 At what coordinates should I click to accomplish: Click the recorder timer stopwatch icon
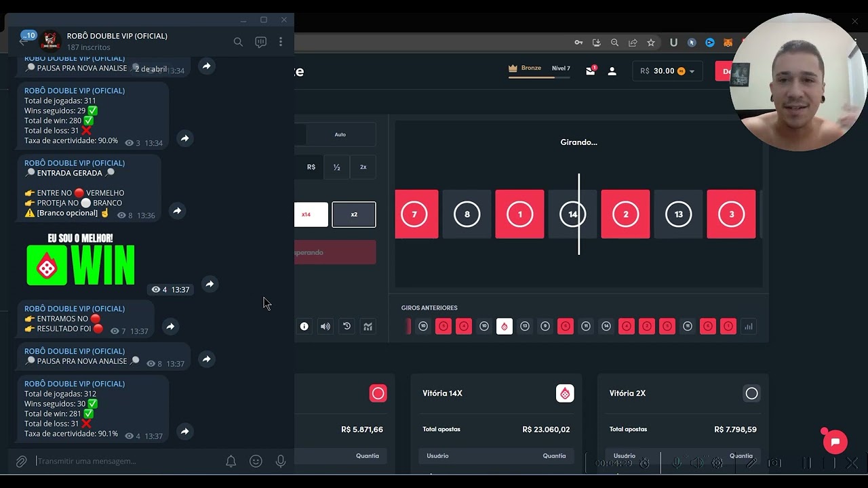[645, 463]
